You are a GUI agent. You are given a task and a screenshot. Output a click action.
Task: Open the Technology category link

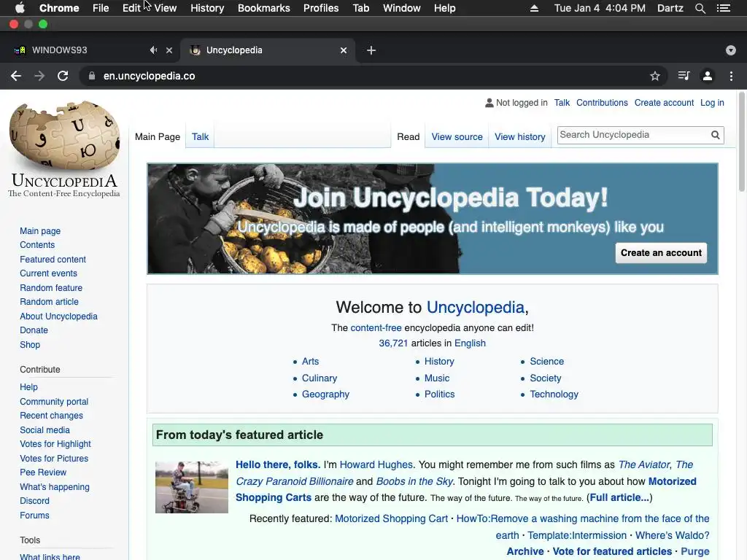(554, 394)
